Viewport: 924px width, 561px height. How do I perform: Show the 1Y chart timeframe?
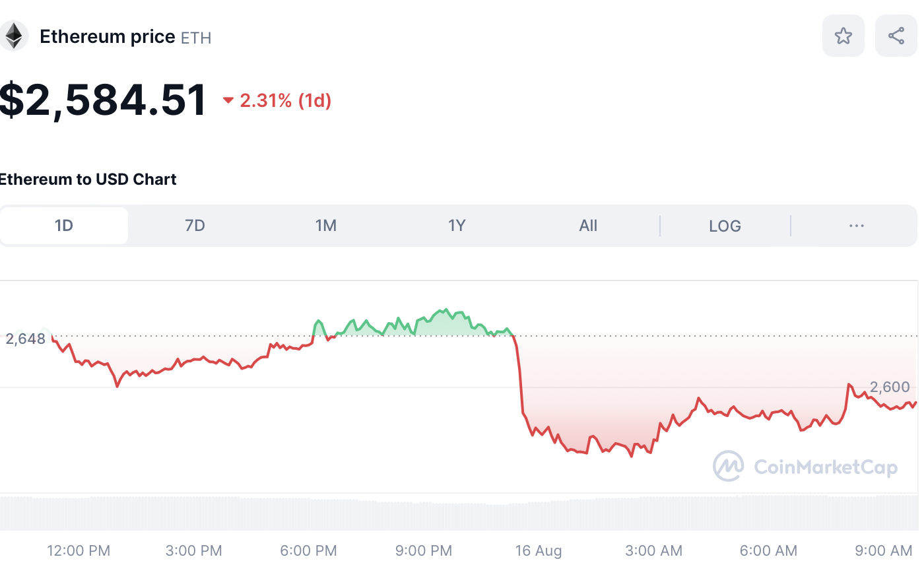point(457,225)
